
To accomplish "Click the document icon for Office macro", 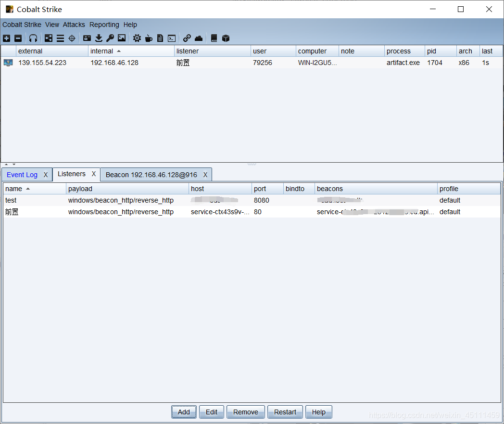I will point(160,39).
